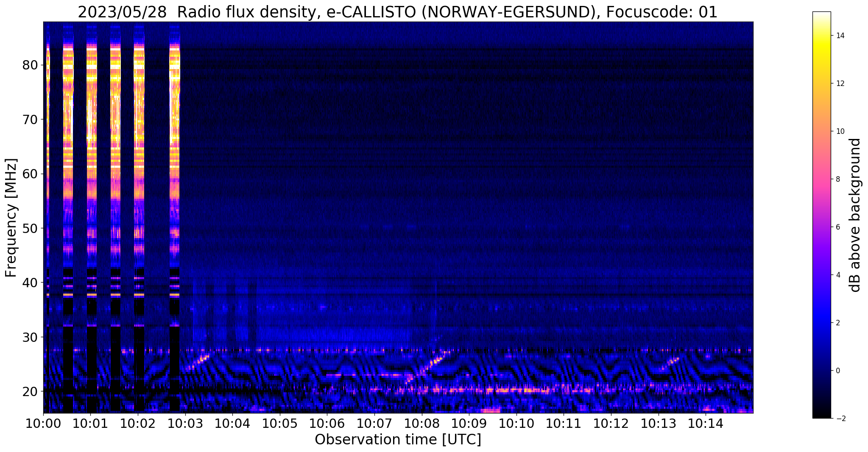Click the 10:14 time tick label

[705, 423]
